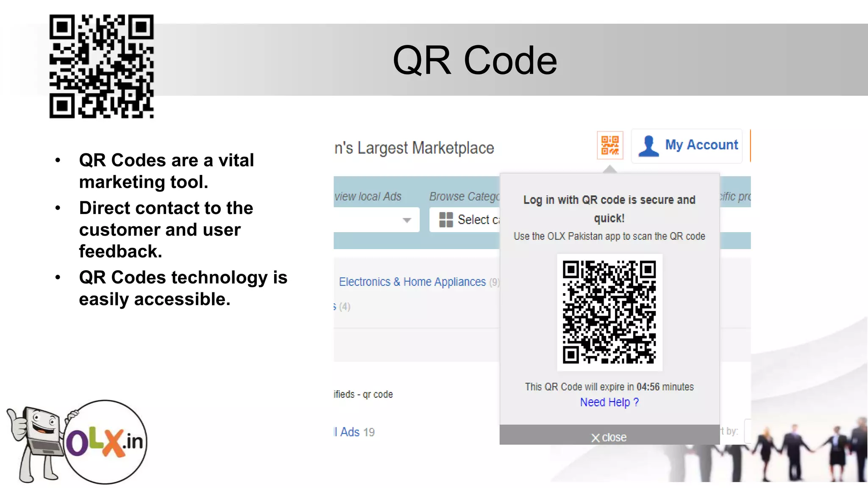The width and height of the screenshot is (868, 488).
Task: Click 'view local Ads' label
Action: (368, 196)
